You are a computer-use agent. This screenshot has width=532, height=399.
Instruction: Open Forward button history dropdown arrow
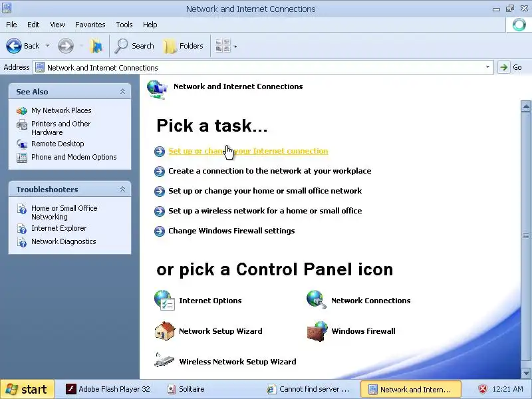point(81,46)
